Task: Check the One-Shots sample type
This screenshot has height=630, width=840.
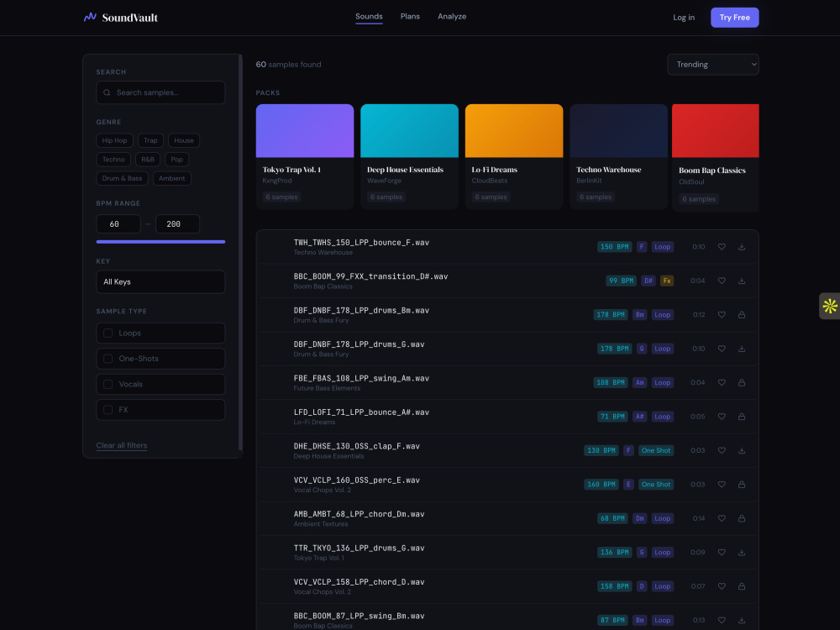Action: coord(108,359)
